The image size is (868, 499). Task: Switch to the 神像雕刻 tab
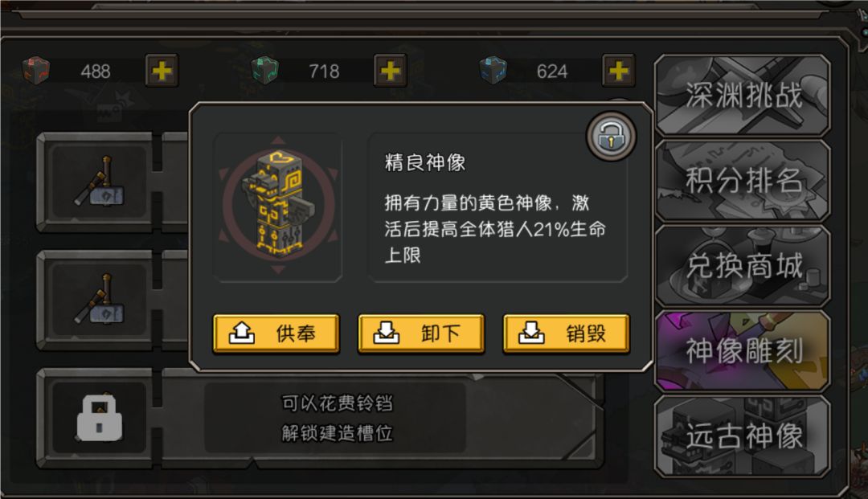coord(743,350)
